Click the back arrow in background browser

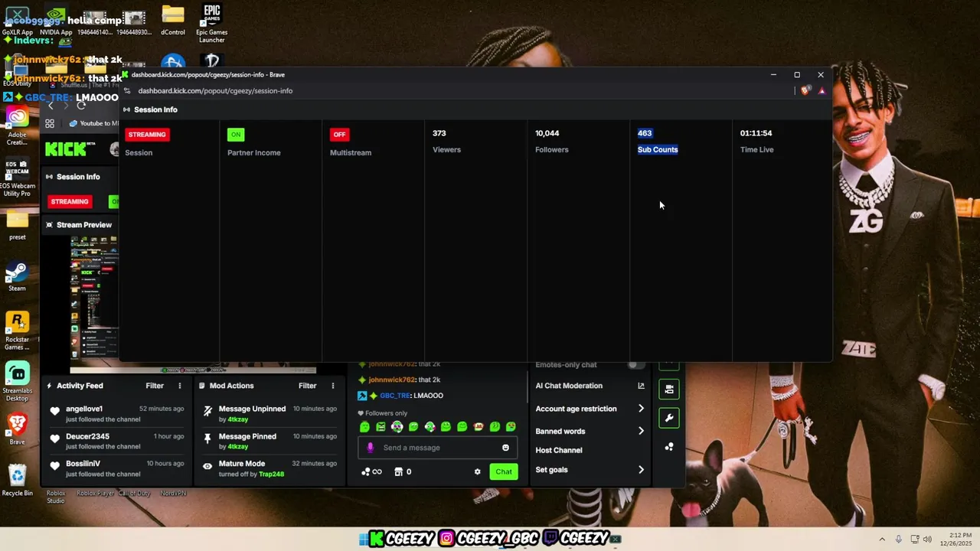click(51, 106)
